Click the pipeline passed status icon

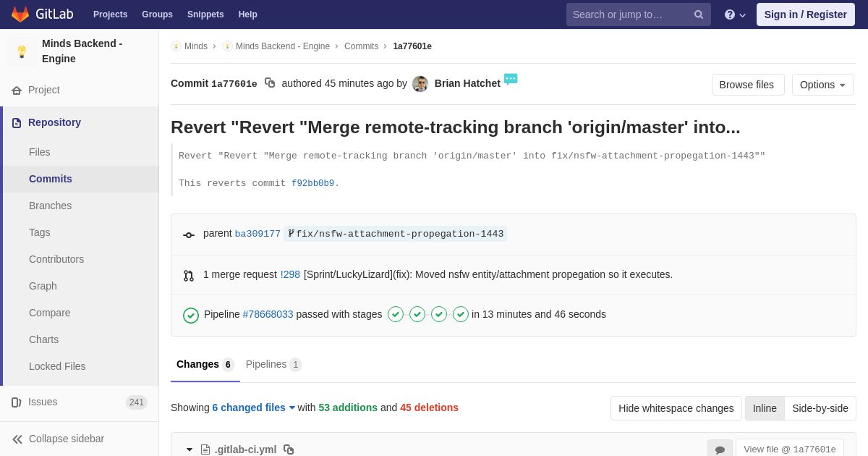(191, 315)
